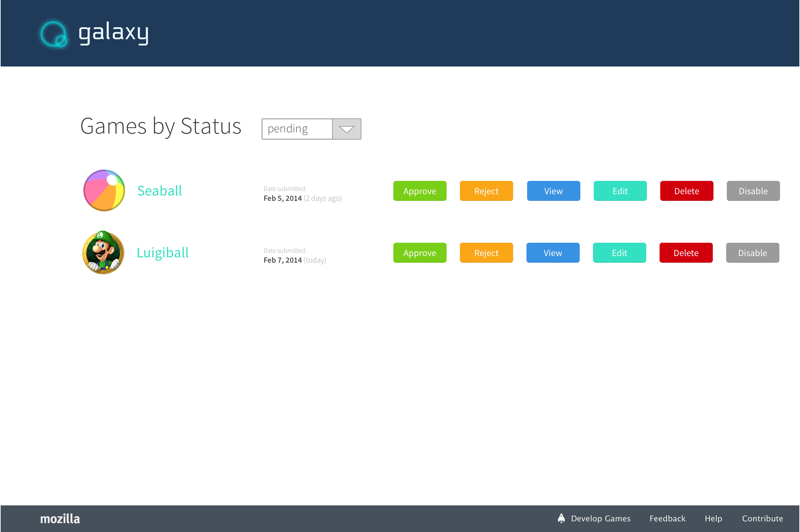Click the Galaxy logo icon
The width and height of the screenshot is (800, 532).
click(54, 34)
